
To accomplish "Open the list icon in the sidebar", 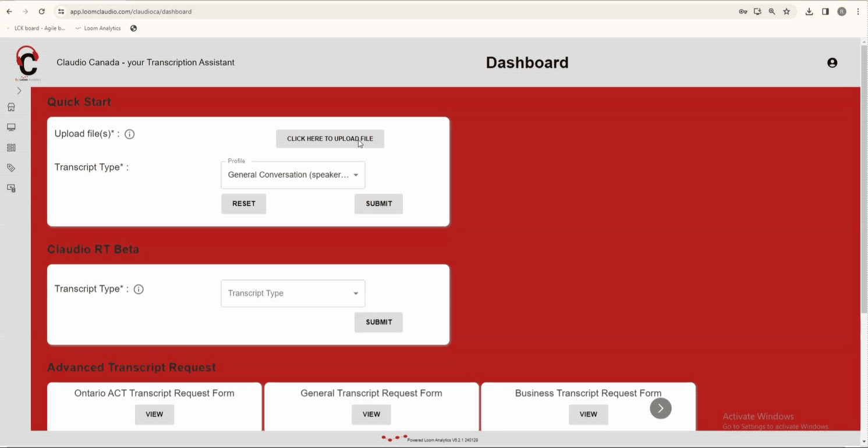I will click(11, 148).
